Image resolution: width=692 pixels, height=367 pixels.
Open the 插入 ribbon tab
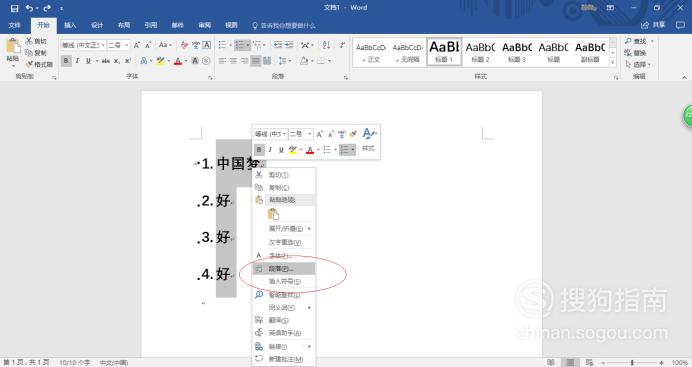pos(70,25)
